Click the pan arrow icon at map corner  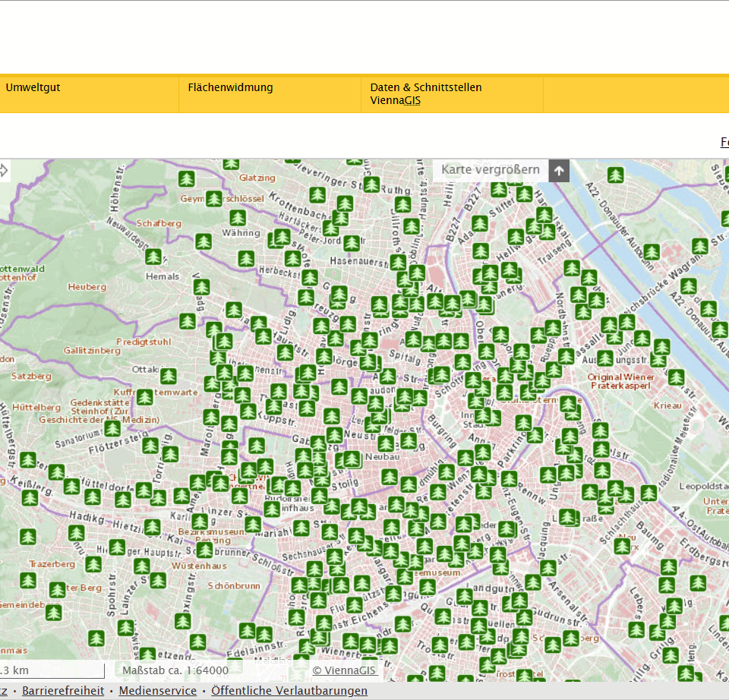coord(2,170)
